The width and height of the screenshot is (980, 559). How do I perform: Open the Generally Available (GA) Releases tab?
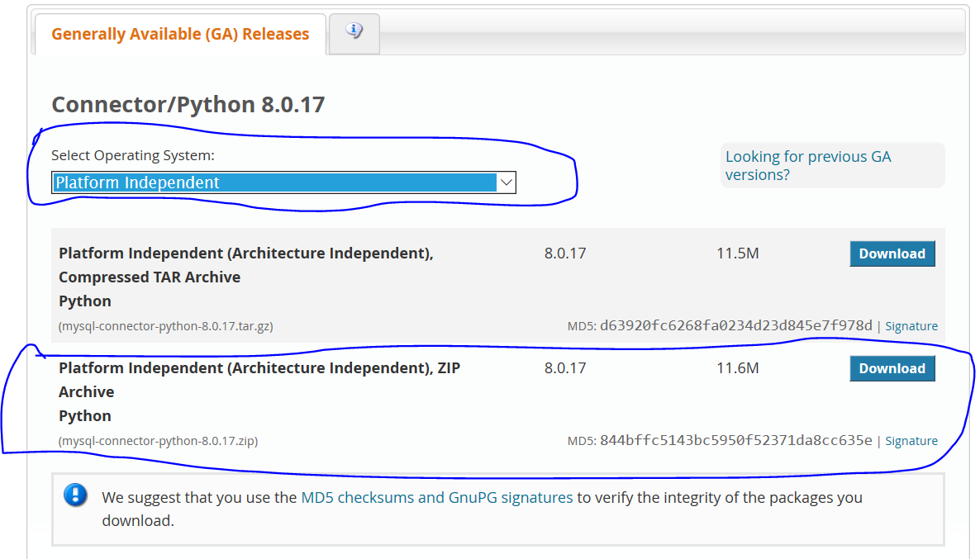click(180, 34)
